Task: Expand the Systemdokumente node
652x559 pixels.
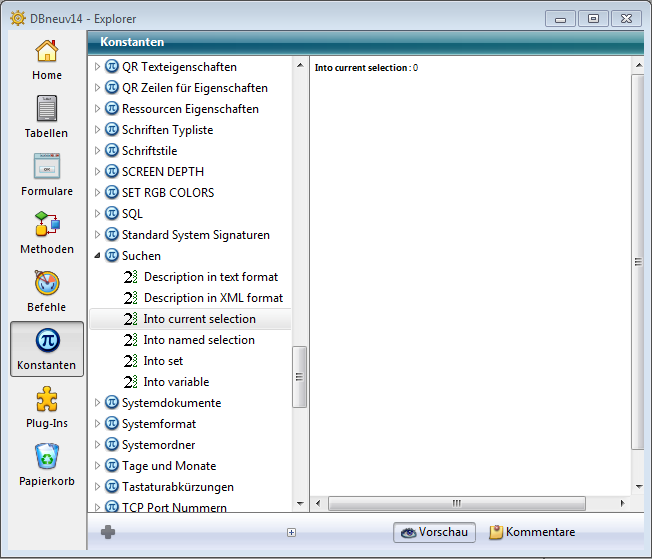Action: tap(97, 403)
